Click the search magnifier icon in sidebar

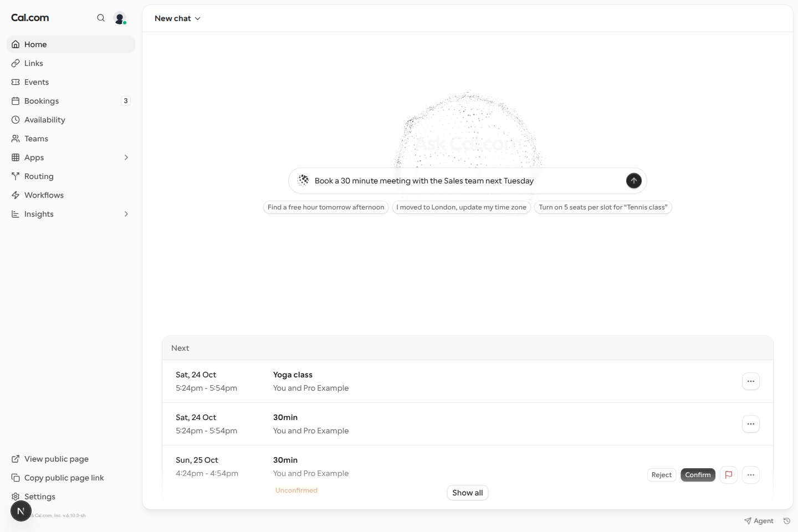[101, 18]
